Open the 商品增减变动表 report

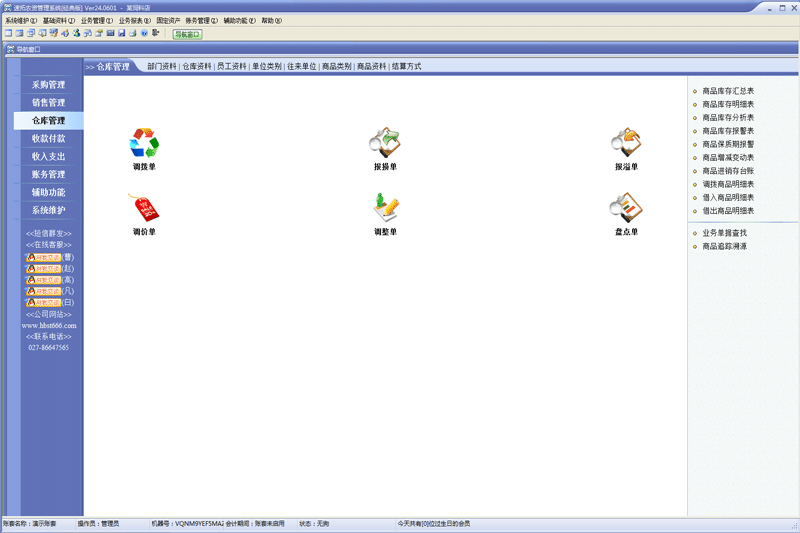[x=728, y=158]
